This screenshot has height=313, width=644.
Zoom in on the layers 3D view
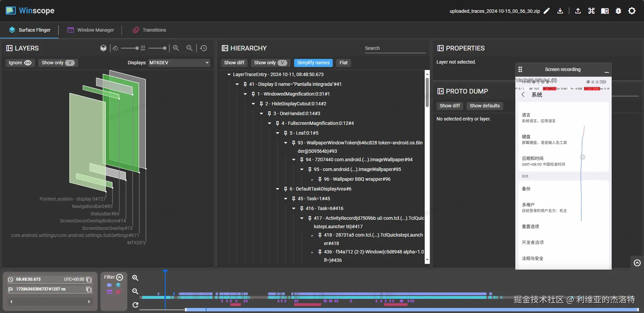[176, 48]
